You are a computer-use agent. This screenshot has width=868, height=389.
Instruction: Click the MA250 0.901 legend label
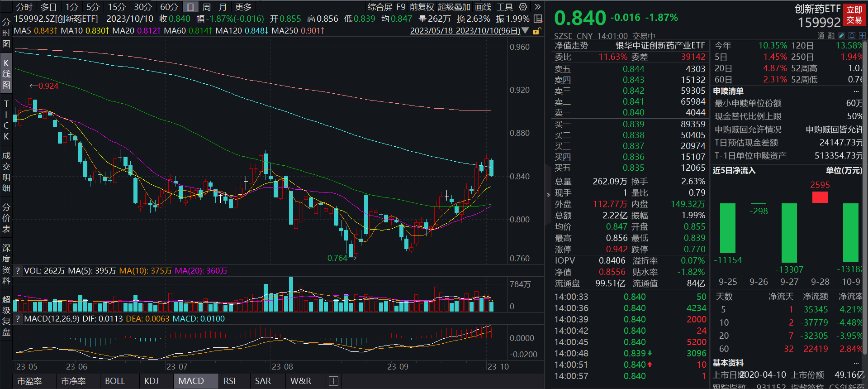point(298,31)
